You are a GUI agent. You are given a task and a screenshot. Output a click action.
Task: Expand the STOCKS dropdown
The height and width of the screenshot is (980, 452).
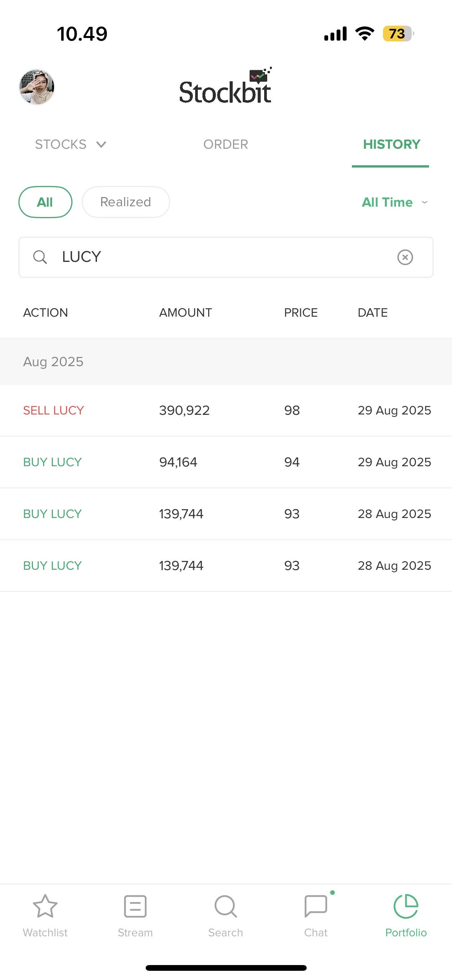71,145
